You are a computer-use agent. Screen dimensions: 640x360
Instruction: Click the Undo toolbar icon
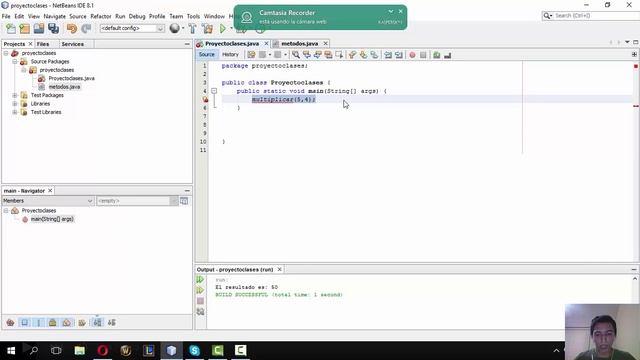(72, 29)
